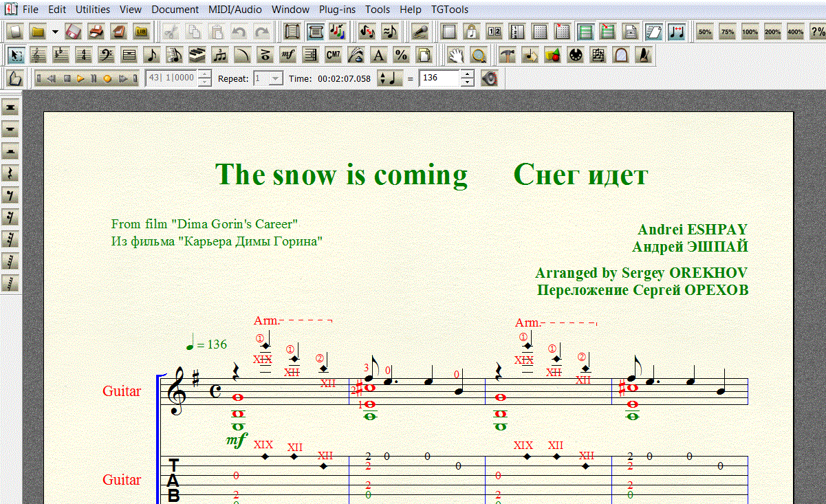Open the library LIB icon
The image size is (826, 504).
(142, 31)
